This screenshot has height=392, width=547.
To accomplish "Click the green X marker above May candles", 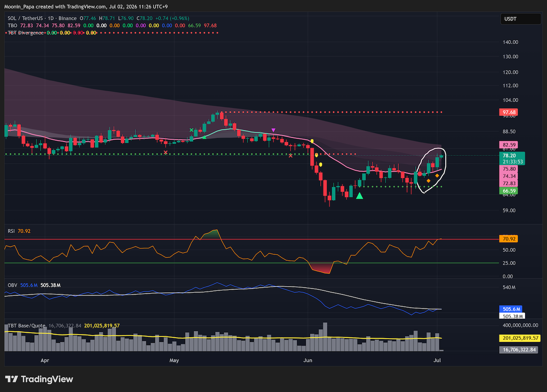I will (x=191, y=130).
